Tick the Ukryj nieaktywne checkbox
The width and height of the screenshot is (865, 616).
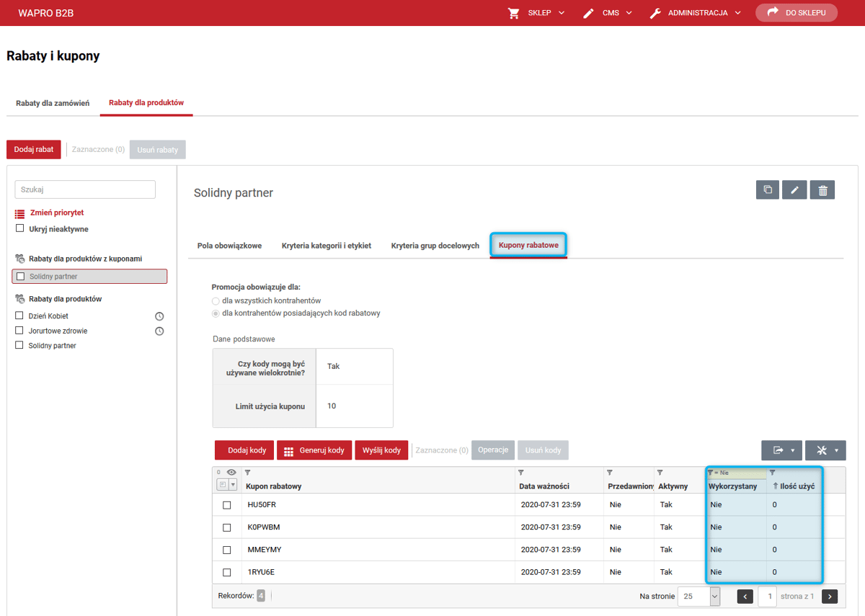(20, 228)
